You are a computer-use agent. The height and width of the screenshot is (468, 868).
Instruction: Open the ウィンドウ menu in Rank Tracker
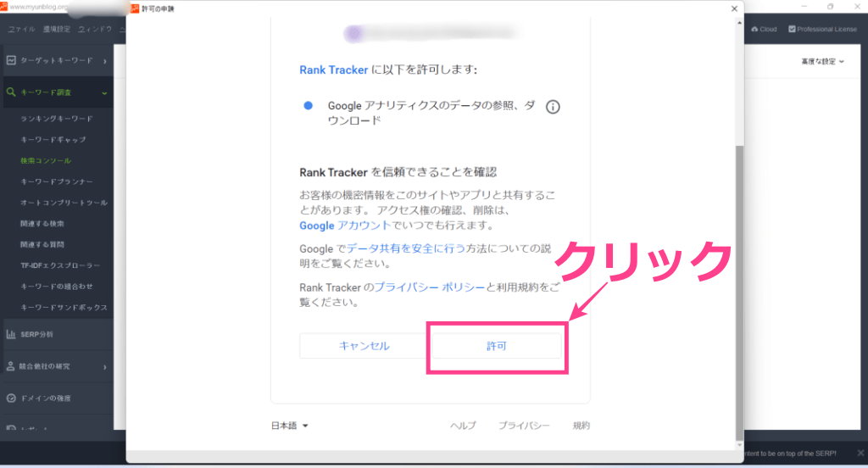pyautogui.click(x=95, y=30)
